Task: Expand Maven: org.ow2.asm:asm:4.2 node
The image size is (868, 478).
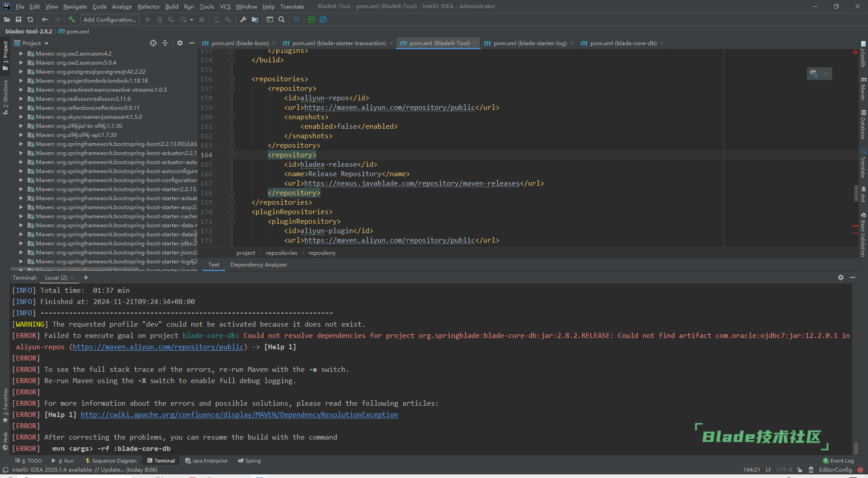Action: tap(21, 53)
